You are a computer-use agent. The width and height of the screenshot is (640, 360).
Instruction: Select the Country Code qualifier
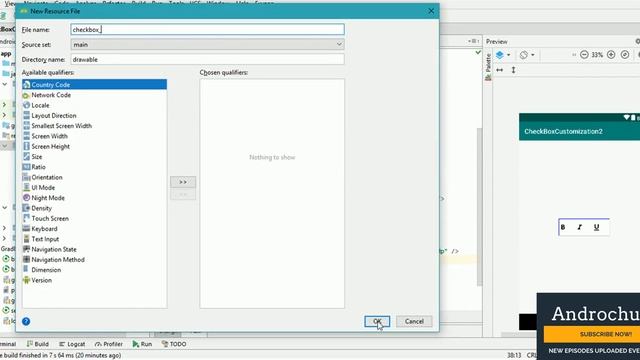pos(94,84)
